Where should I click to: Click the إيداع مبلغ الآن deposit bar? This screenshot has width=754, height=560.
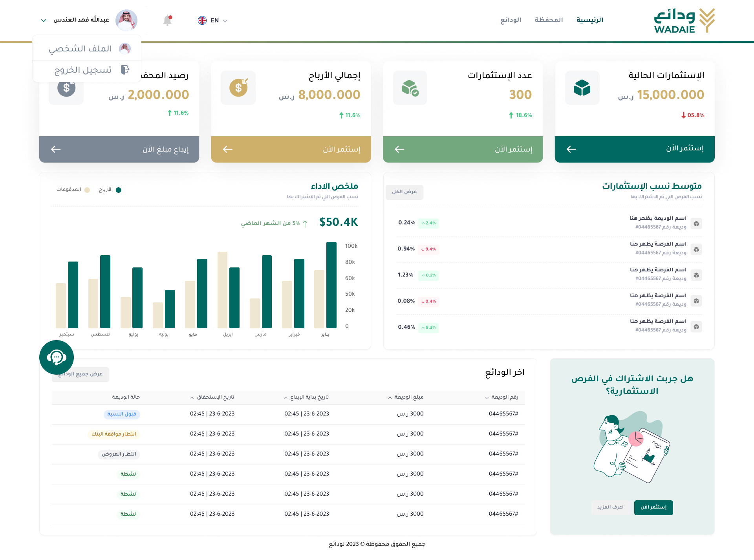119,149
